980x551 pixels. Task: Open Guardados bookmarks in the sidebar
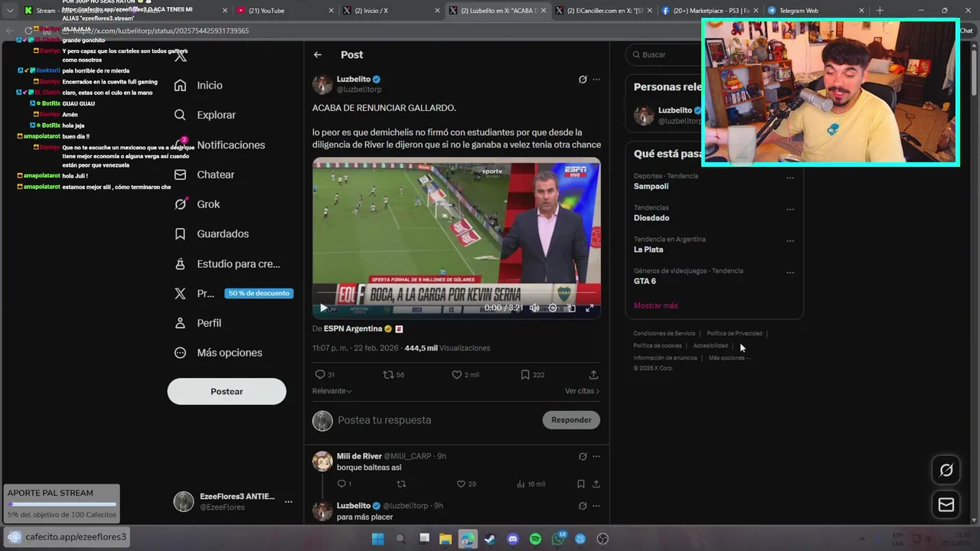[x=211, y=233]
